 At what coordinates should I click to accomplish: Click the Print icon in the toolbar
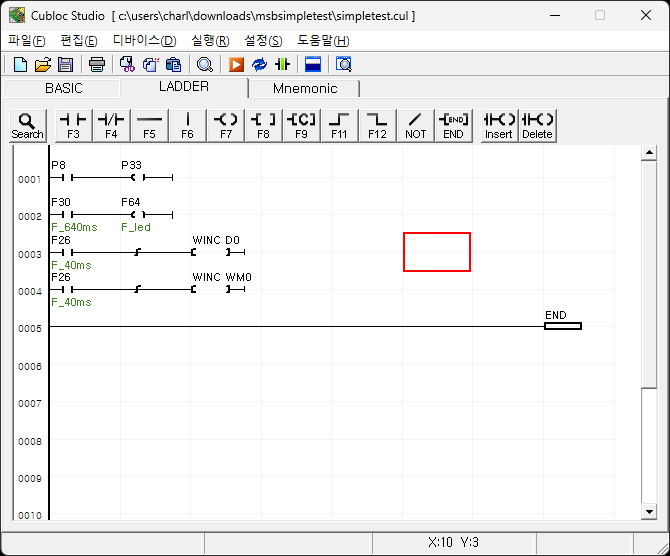tap(97, 65)
